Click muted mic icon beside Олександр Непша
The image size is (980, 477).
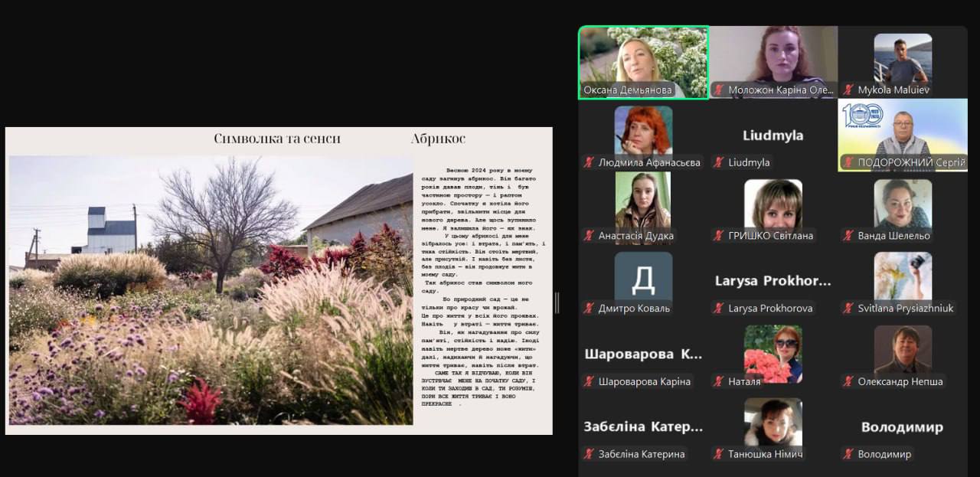(x=848, y=381)
